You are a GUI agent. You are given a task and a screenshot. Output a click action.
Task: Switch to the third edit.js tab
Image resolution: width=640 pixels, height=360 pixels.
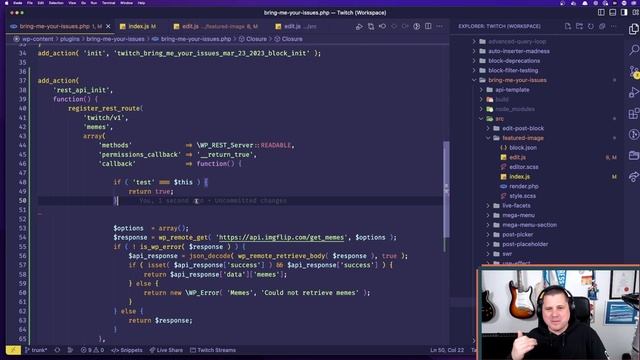[x=297, y=27]
